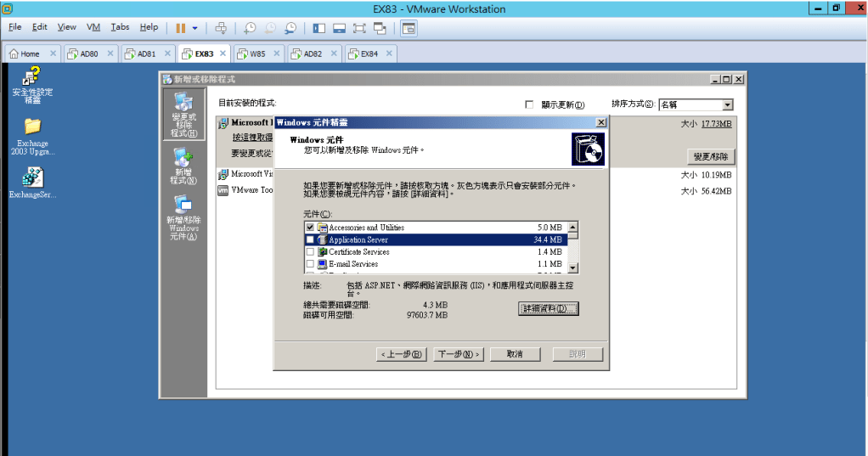Enter full screen mode via toolbar icon

tap(358, 28)
